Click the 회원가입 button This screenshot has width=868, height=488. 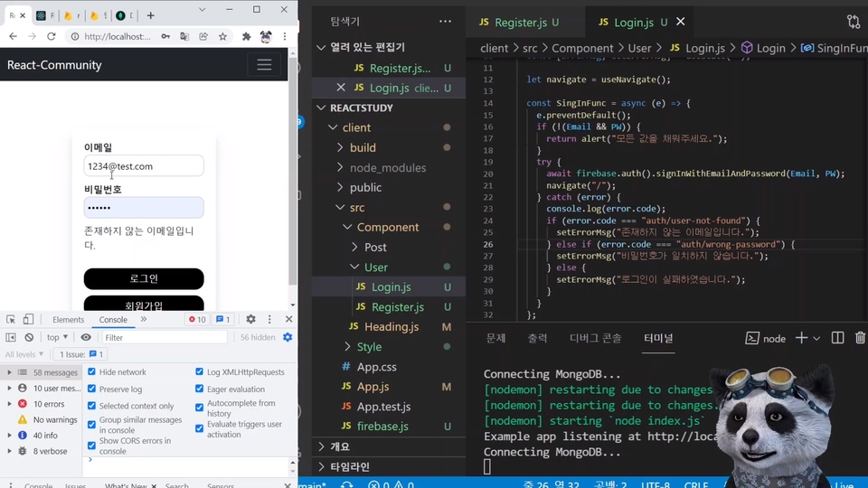(144, 304)
